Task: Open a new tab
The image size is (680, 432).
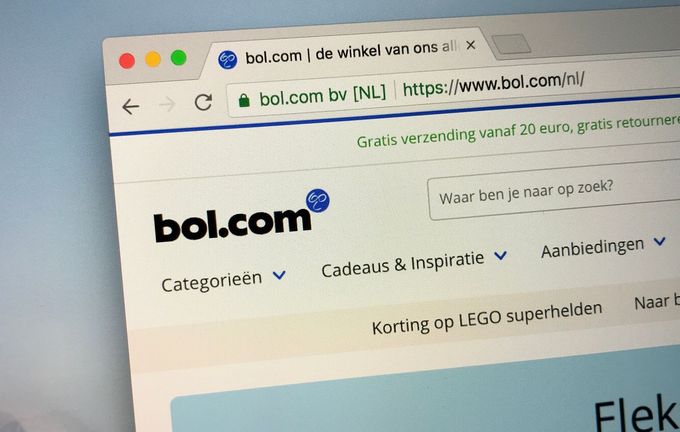Action: coord(511,44)
